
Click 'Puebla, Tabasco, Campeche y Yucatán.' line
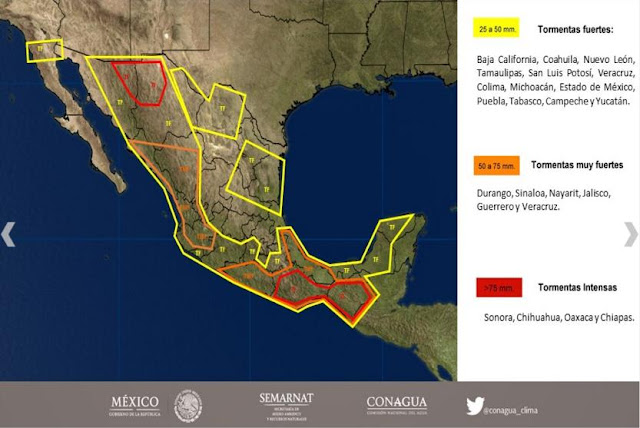point(553,101)
